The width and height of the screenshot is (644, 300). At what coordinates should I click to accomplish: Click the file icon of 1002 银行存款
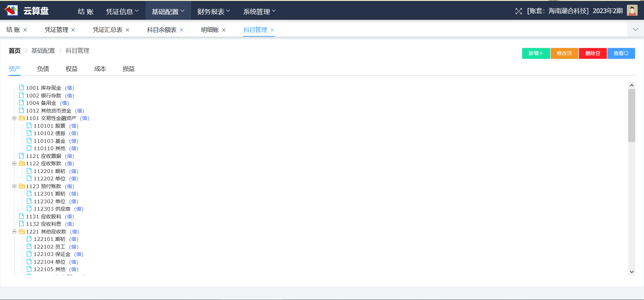coord(21,95)
